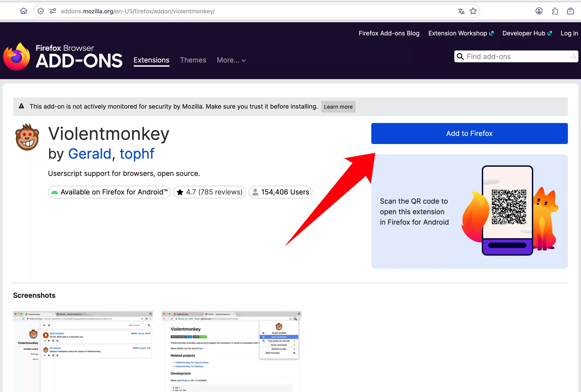Image resolution: width=581 pixels, height=392 pixels.
Task: Click the translate page icon
Action: click(x=461, y=11)
